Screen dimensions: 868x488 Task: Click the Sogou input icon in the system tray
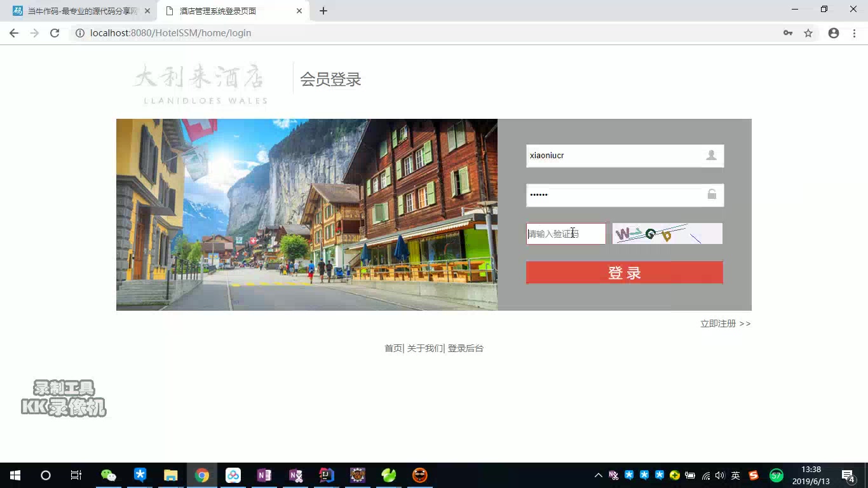[x=753, y=475]
